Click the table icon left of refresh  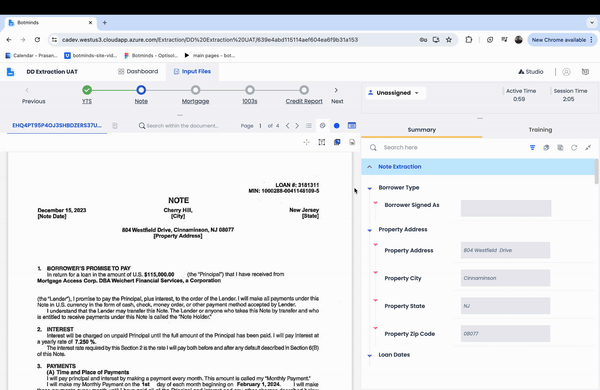[560, 147]
